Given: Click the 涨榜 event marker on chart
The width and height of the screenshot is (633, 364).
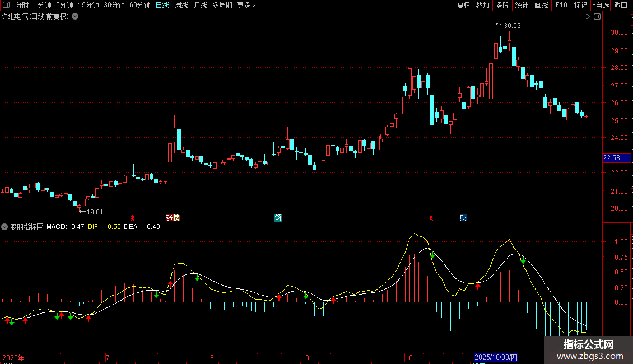Looking at the screenshot, I should [x=173, y=218].
